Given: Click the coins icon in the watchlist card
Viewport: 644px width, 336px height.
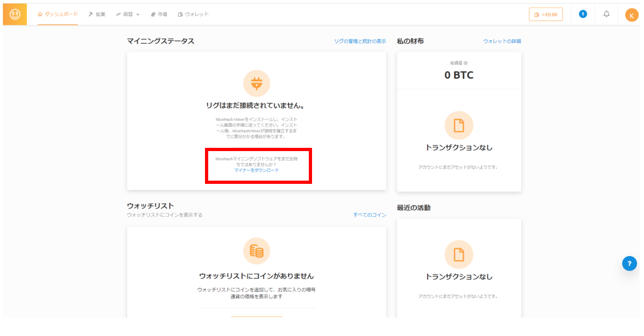Looking at the screenshot, I should pos(257,251).
